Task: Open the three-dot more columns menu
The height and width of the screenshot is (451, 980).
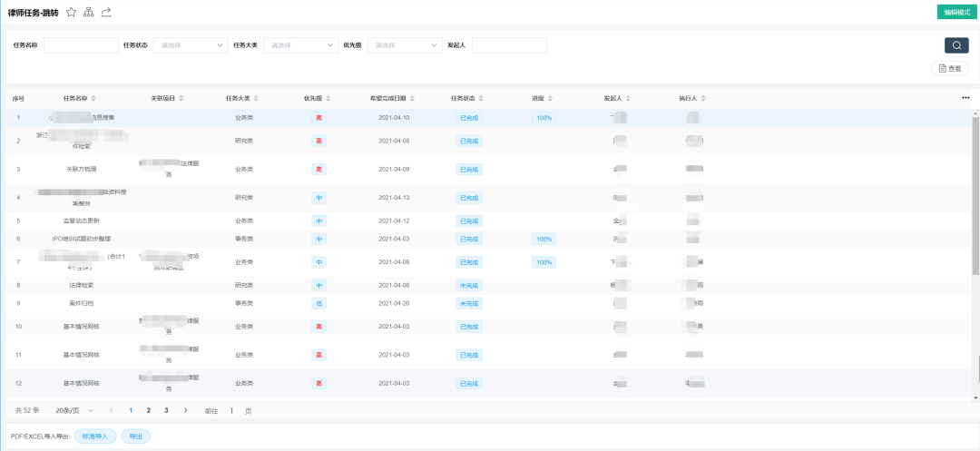Action: (965, 98)
